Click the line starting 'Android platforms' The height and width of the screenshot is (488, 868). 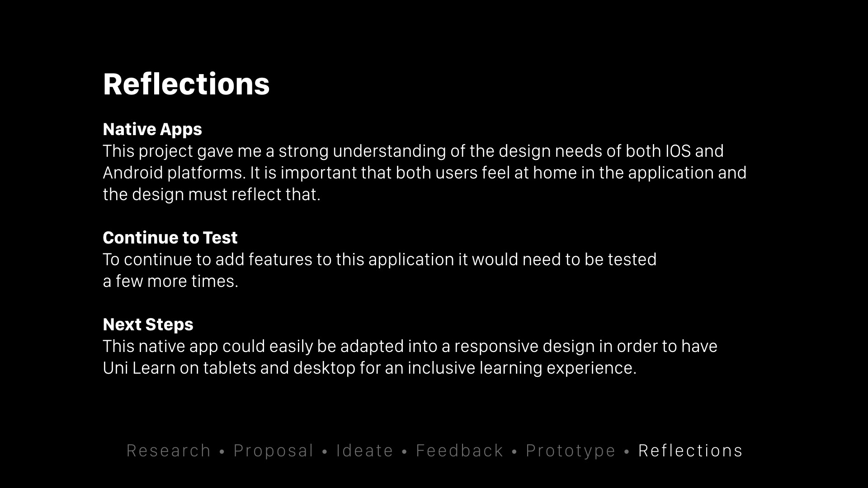[x=424, y=173]
